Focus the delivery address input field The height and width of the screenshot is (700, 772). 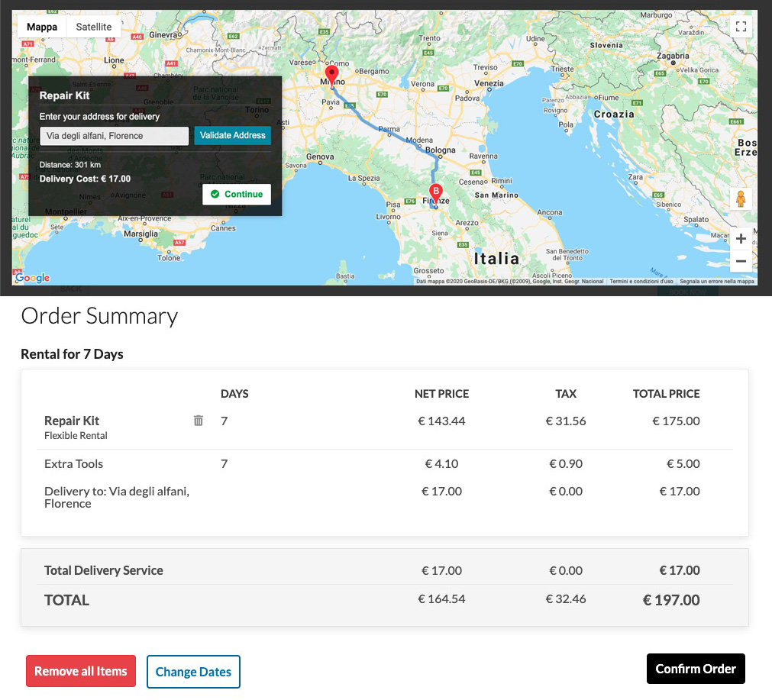pos(114,136)
